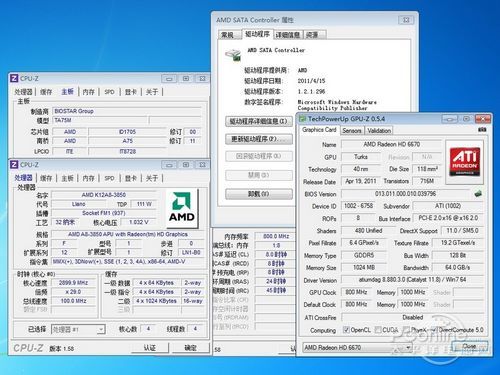Click the 更新驱动程序 button
This screenshot has height=375, width=500.
tap(259, 139)
